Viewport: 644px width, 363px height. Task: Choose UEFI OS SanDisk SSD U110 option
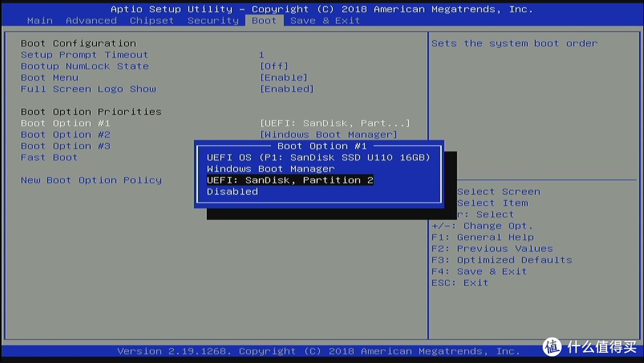pyautogui.click(x=318, y=158)
